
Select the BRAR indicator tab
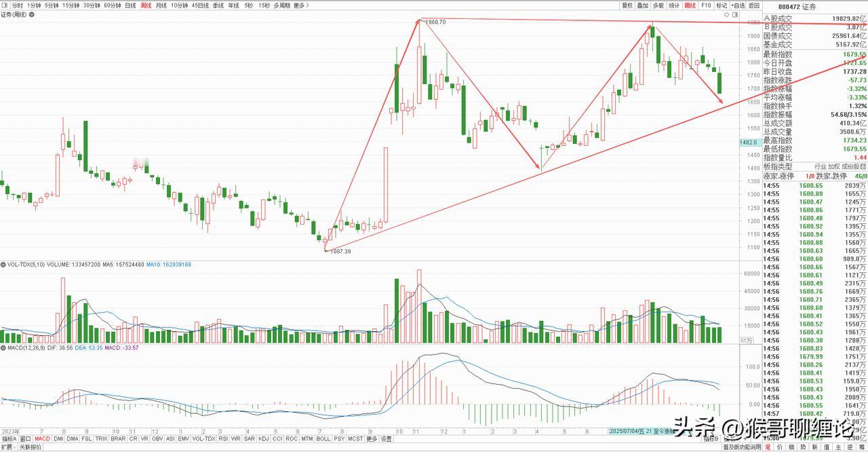pyautogui.click(x=118, y=438)
